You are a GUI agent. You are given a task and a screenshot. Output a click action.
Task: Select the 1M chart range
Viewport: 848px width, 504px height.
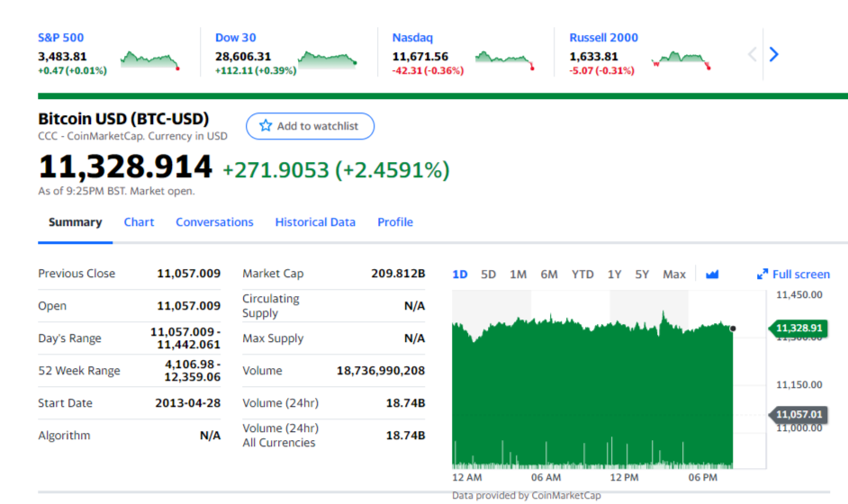519,274
